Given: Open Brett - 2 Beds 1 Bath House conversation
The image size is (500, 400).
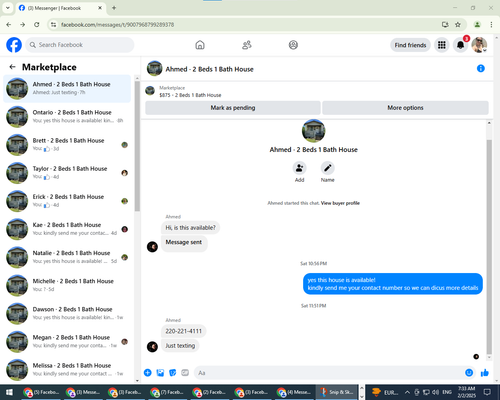Looking at the screenshot, I should (x=67, y=144).
